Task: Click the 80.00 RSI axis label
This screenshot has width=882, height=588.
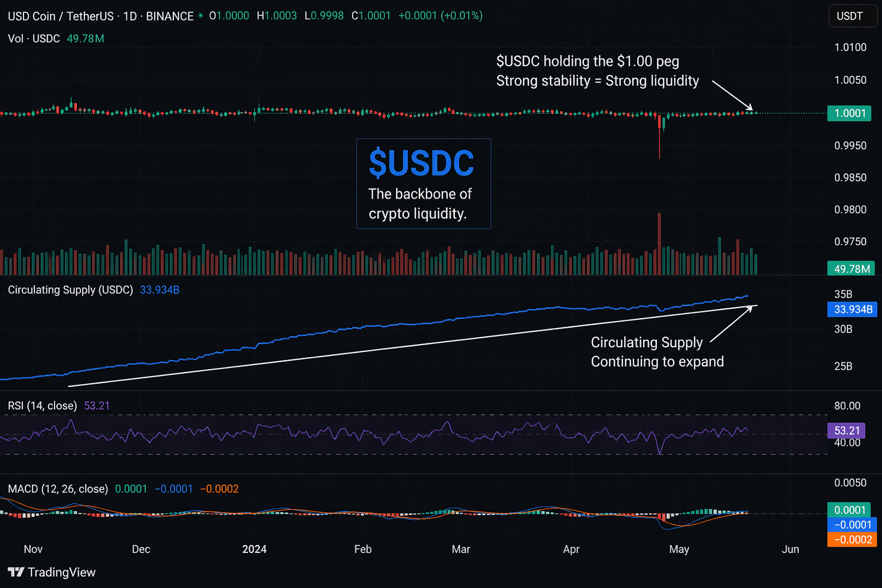Action: pos(848,406)
